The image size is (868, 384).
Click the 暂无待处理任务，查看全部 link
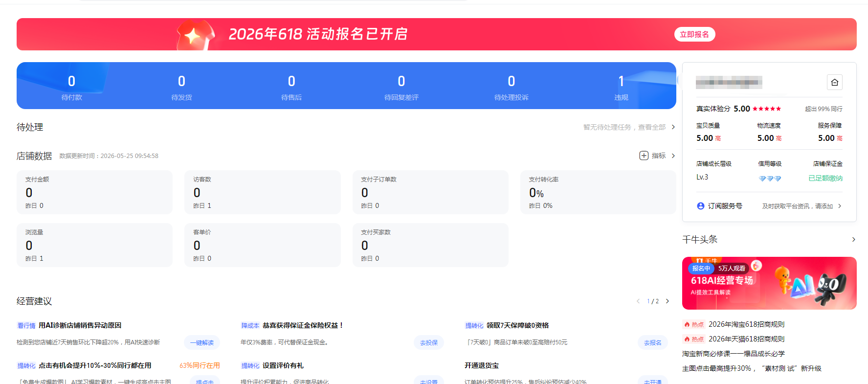point(624,127)
